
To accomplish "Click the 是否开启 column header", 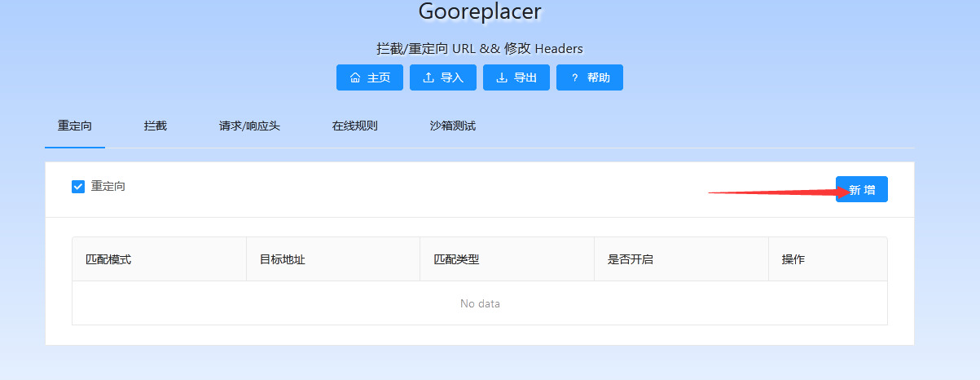I will click(682, 259).
